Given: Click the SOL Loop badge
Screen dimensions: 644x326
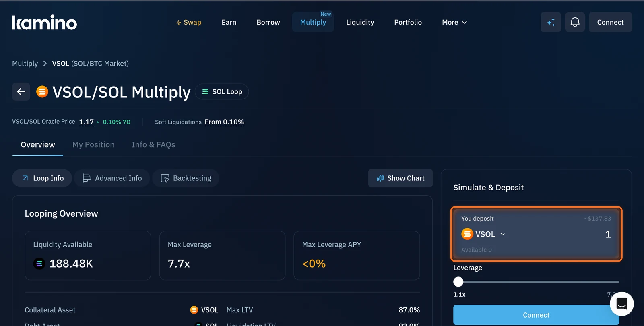Looking at the screenshot, I should tap(222, 91).
